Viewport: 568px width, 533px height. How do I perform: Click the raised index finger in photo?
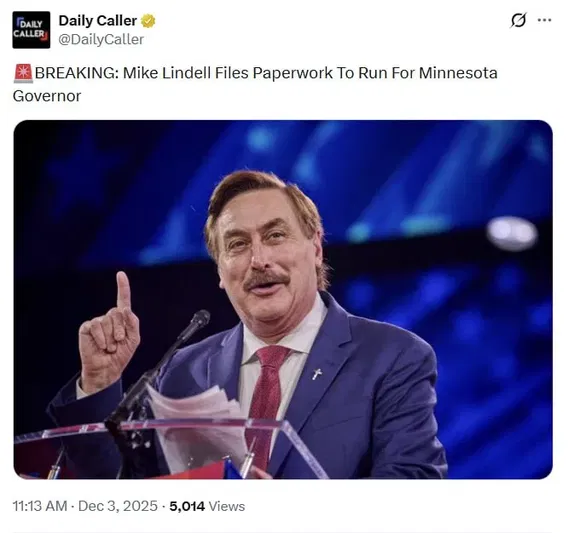(123, 291)
